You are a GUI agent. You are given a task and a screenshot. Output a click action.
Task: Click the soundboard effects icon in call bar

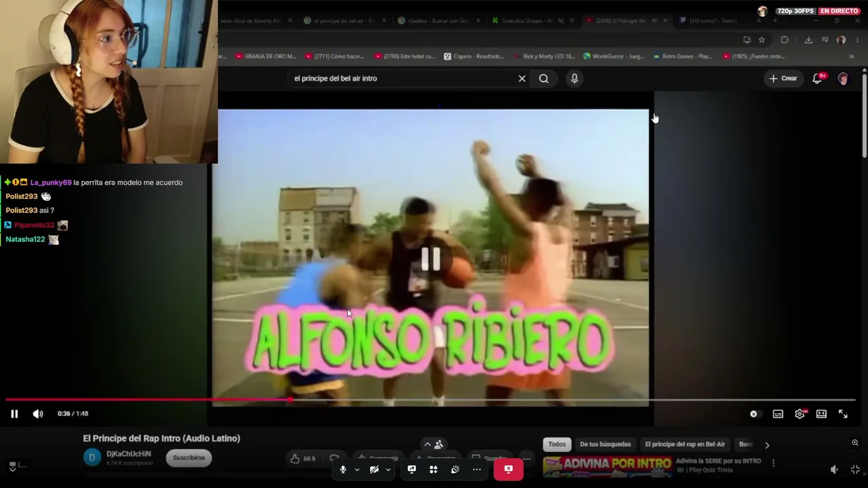pos(455,469)
